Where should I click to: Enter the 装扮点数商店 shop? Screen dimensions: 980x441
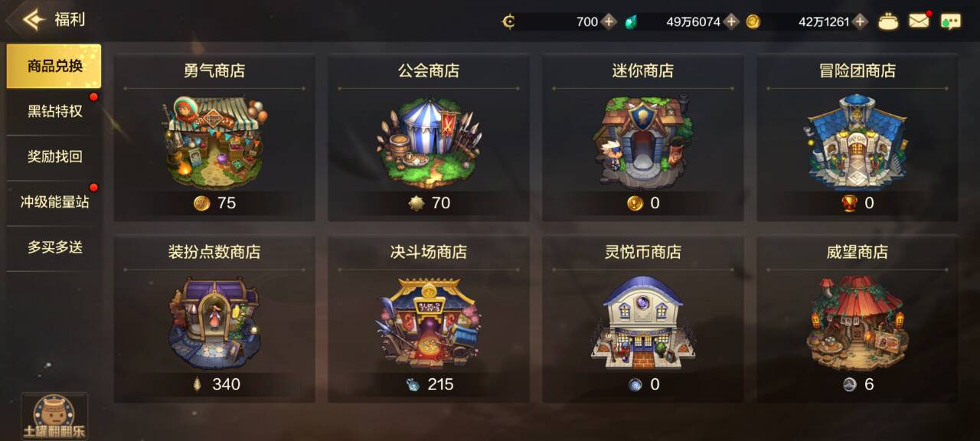point(214,319)
